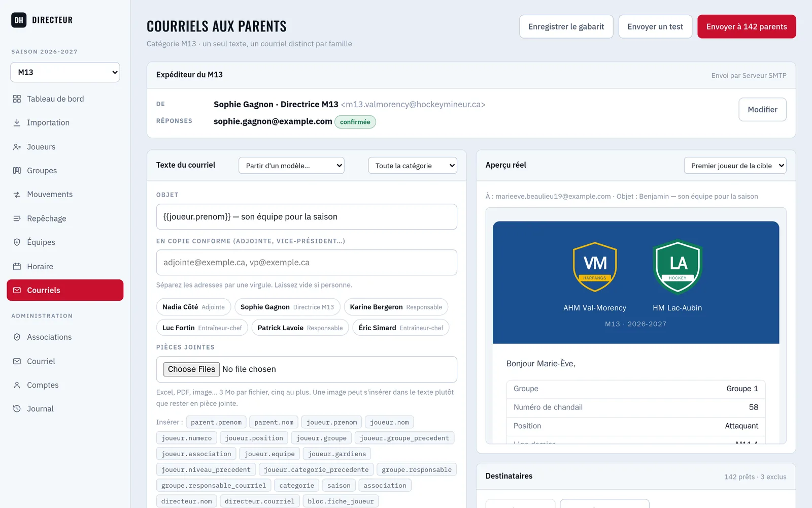The height and width of the screenshot is (508, 812).
Task: Open the M13 category dropdown
Action: (x=65, y=72)
